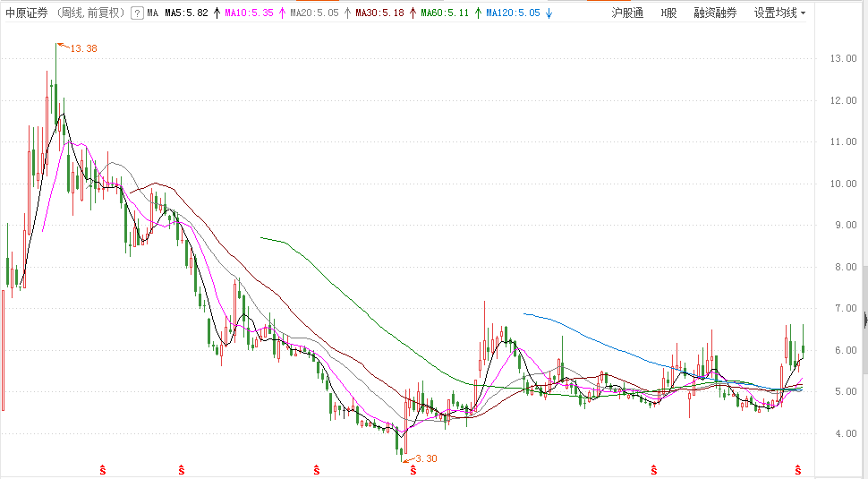Click the 5.00 price axis label
Viewport: 868px width, 479px height.
point(846,392)
